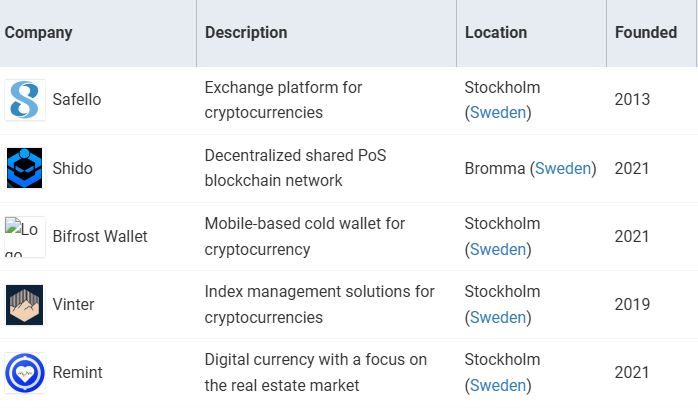This screenshot has height=408, width=698.
Task: Follow the Sweden link in Safello row
Action: click(498, 113)
